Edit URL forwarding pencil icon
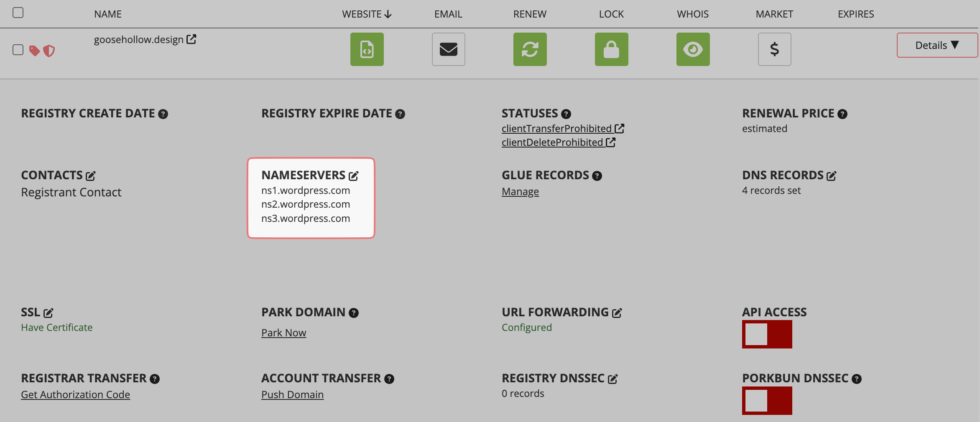980x422 pixels. 617,313
